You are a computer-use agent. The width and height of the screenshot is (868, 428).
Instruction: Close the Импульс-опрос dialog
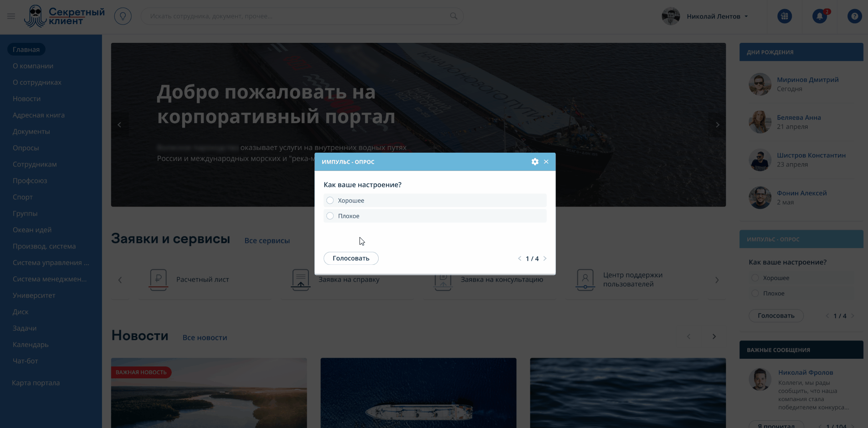(546, 162)
